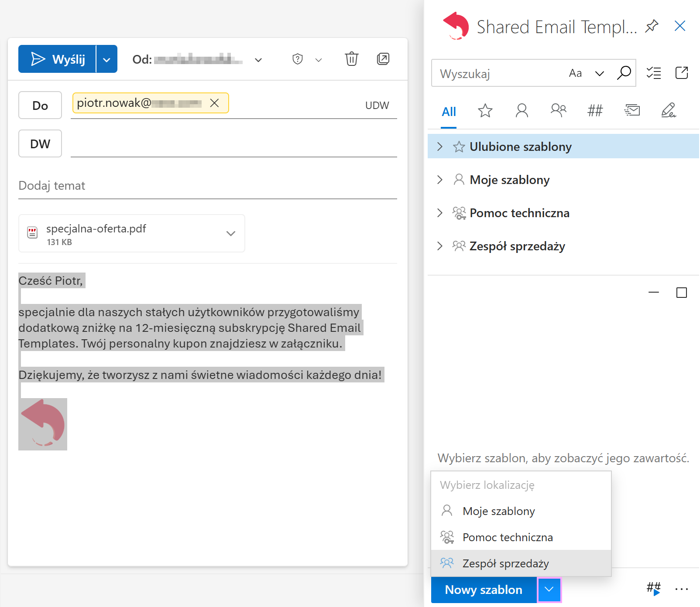This screenshot has height=607, width=700.
Task: Switch to the All templates tab
Action: 449,112
